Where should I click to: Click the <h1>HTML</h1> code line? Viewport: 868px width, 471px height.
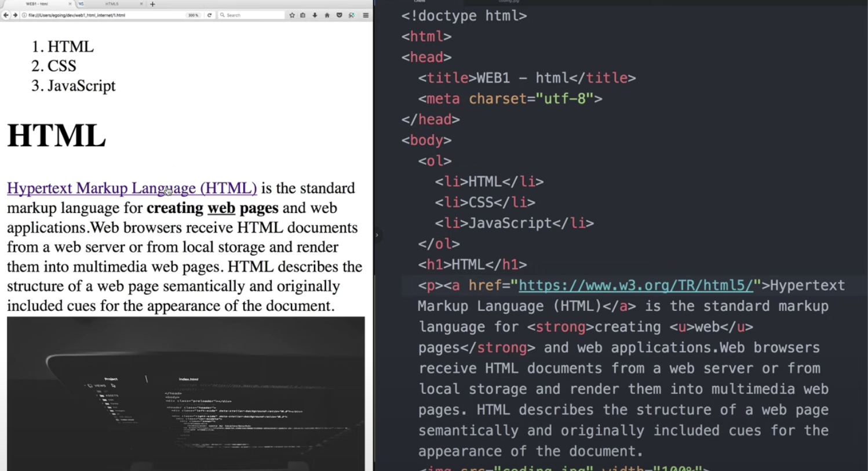tap(472, 265)
